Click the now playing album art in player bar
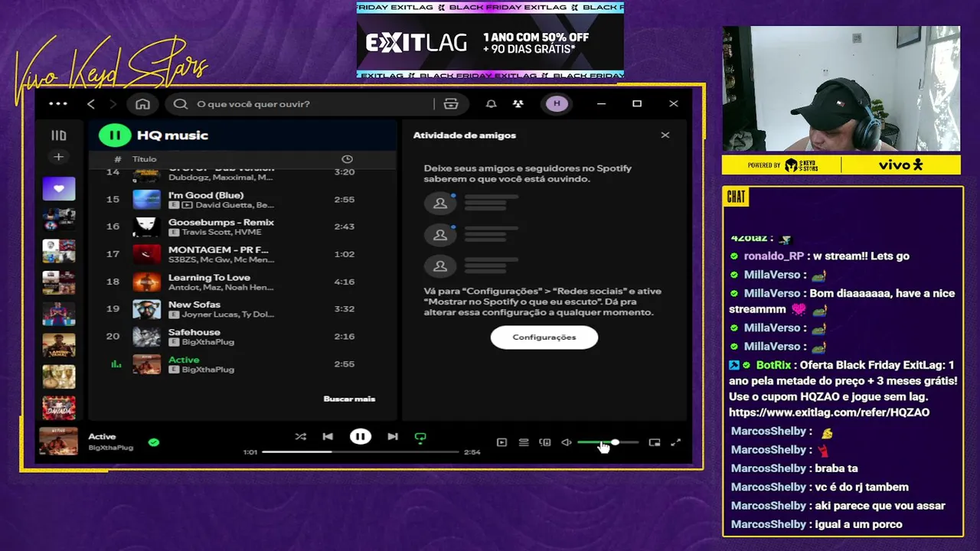Viewport: 980px width, 551px height. click(x=58, y=442)
